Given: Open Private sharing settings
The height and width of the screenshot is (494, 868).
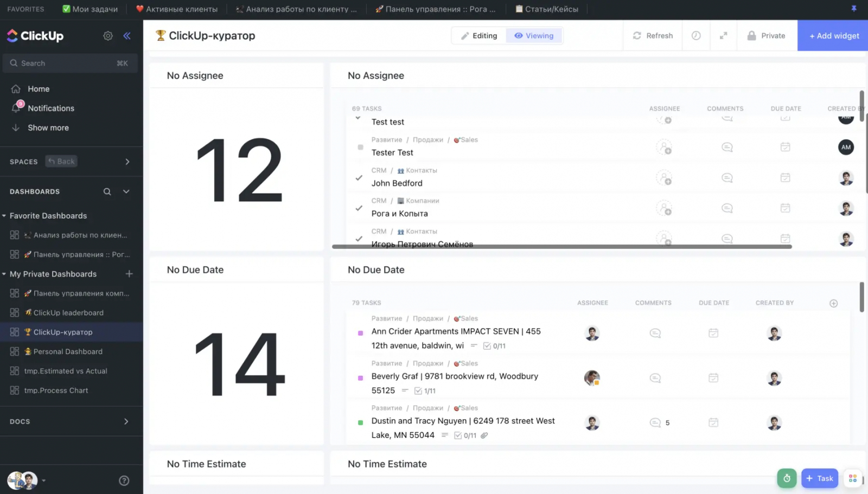Looking at the screenshot, I should pos(767,36).
